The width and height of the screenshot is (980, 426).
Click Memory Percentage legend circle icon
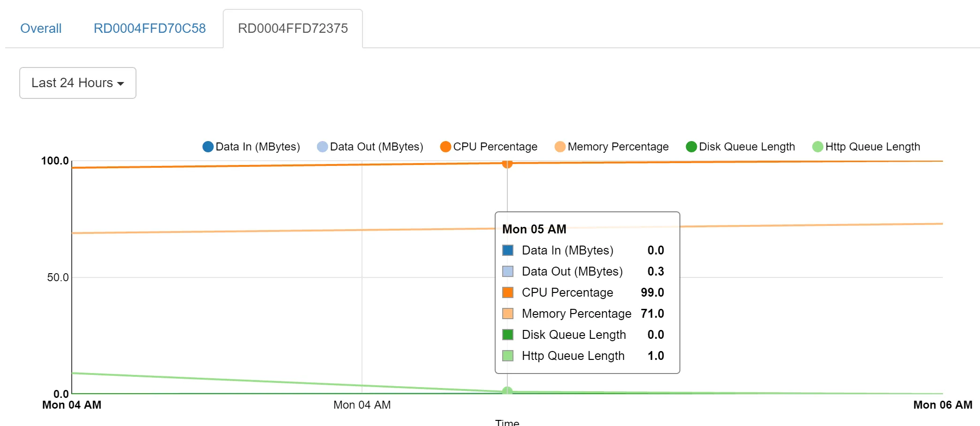point(560,147)
